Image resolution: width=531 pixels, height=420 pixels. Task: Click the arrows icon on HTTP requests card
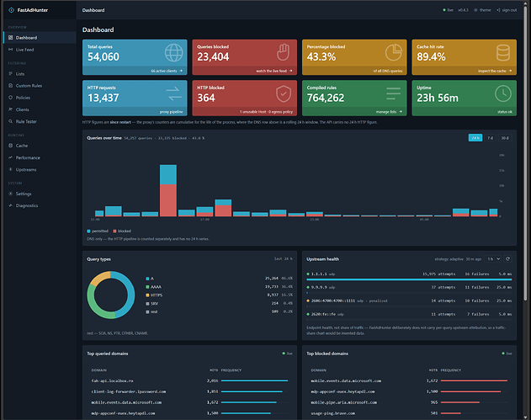pos(174,93)
